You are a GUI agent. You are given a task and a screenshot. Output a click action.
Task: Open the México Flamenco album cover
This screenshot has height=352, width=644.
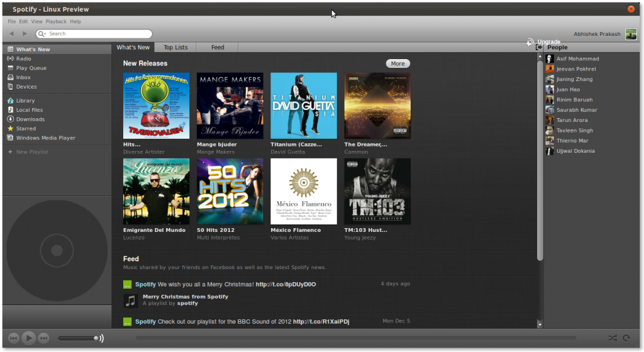point(304,192)
